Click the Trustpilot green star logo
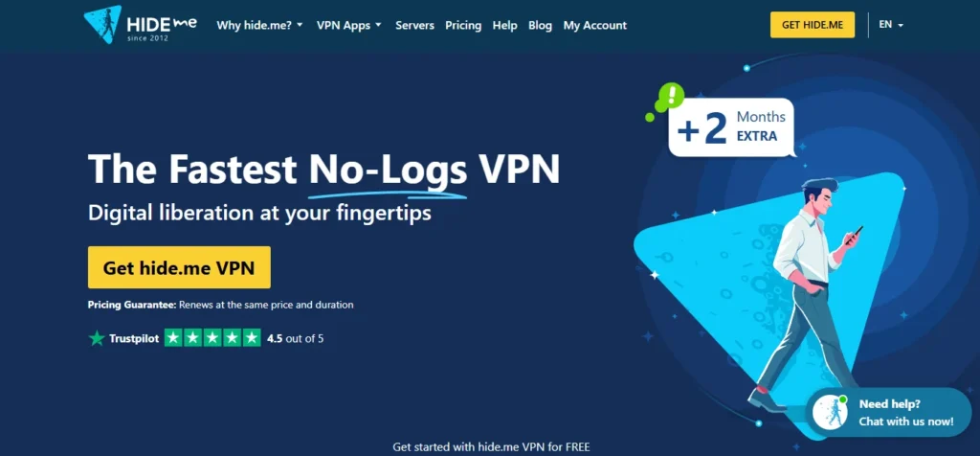The height and width of the screenshot is (456, 980). 97,339
